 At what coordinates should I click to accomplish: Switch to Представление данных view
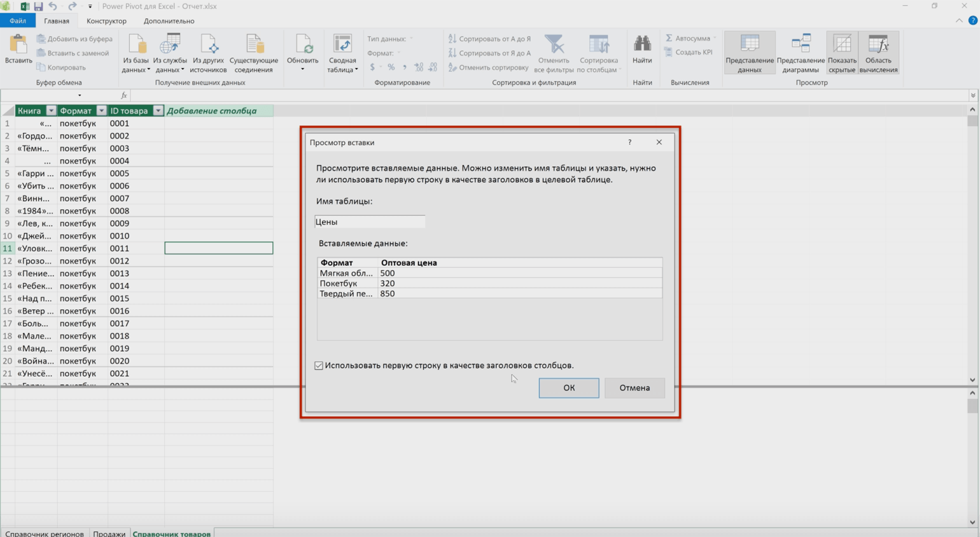point(750,53)
